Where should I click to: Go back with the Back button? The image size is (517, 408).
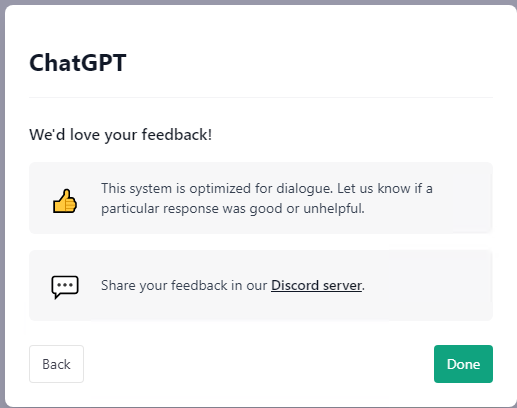[x=56, y=364]
